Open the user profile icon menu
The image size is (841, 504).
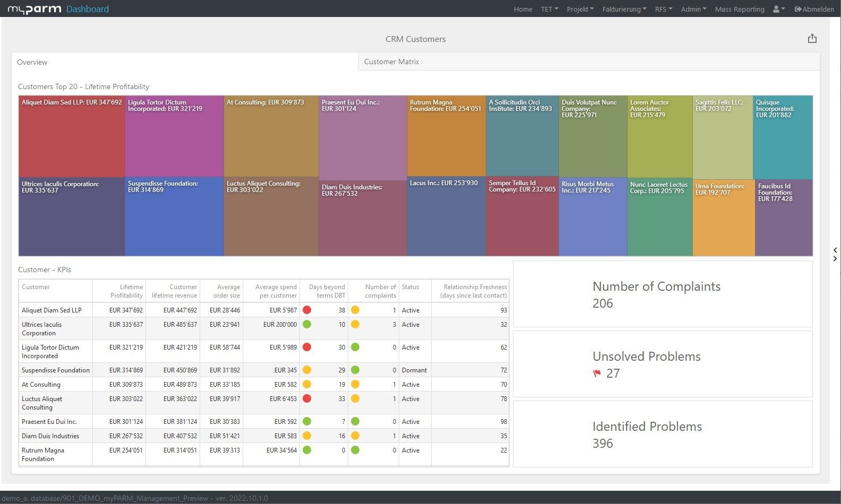point(778,9)
